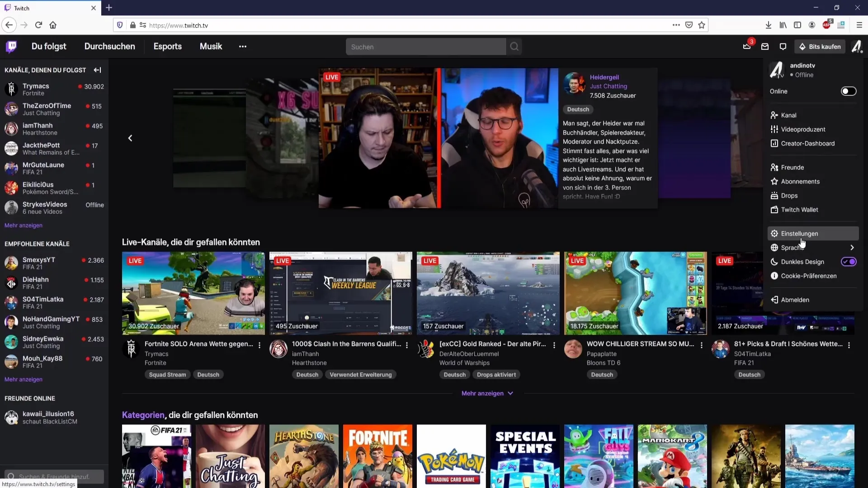Bookmark this page with star icon

click(702, 25)
